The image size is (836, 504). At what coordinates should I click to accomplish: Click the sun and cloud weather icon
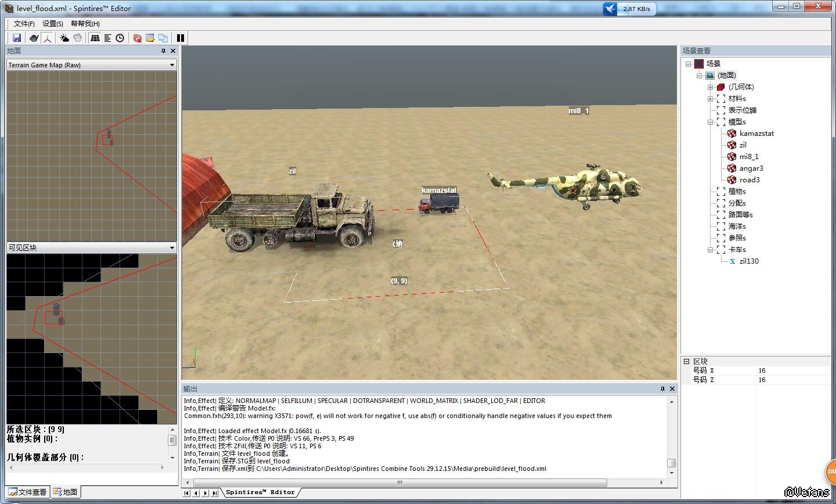point(64,38)
